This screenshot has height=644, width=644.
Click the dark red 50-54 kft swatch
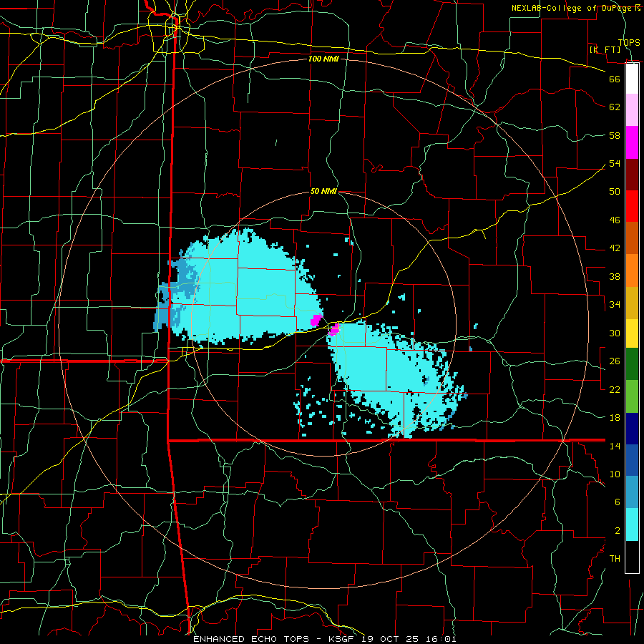[x=632, y=174]
